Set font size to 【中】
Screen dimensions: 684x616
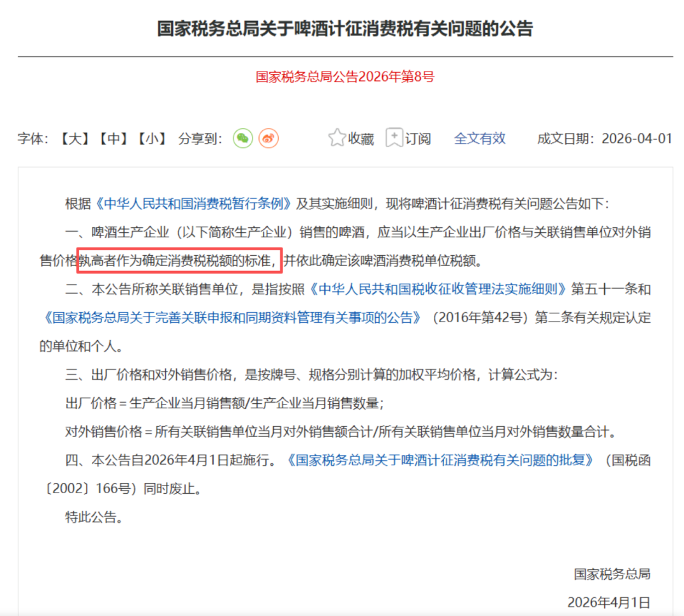pyautogui.click(x=113, y=139)
